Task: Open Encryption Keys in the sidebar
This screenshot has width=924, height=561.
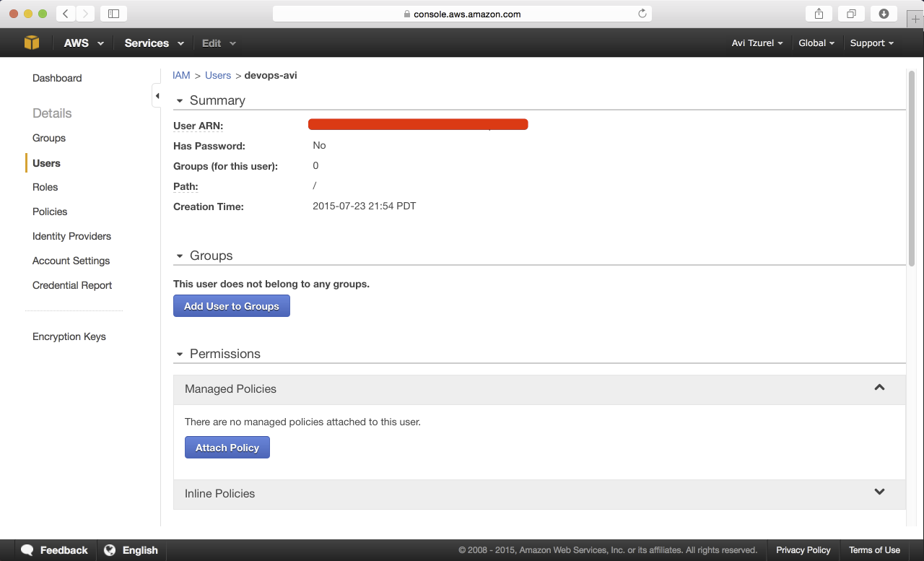Action: coord(69,336)
